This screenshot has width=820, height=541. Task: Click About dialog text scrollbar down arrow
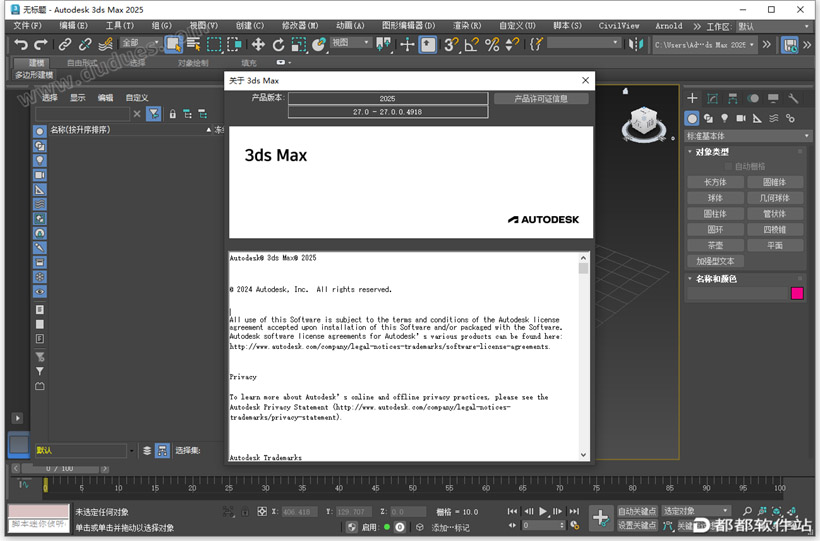(584, 455)
